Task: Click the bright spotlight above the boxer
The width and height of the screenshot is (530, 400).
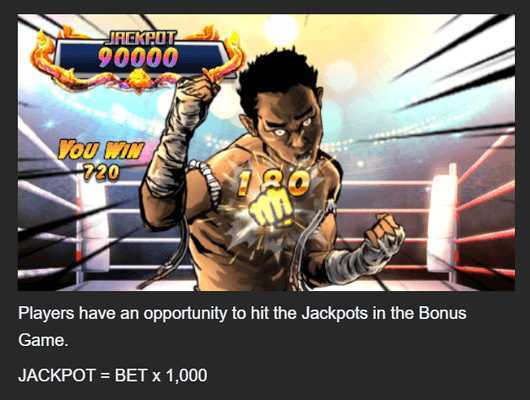Action: (x=280, y=29)
